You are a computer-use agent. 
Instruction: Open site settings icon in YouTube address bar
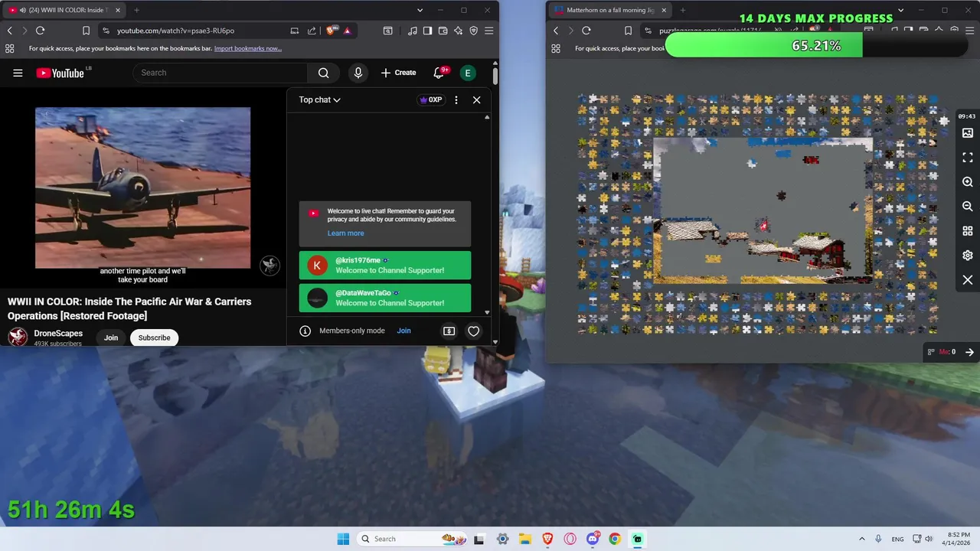tap(106, 31)
